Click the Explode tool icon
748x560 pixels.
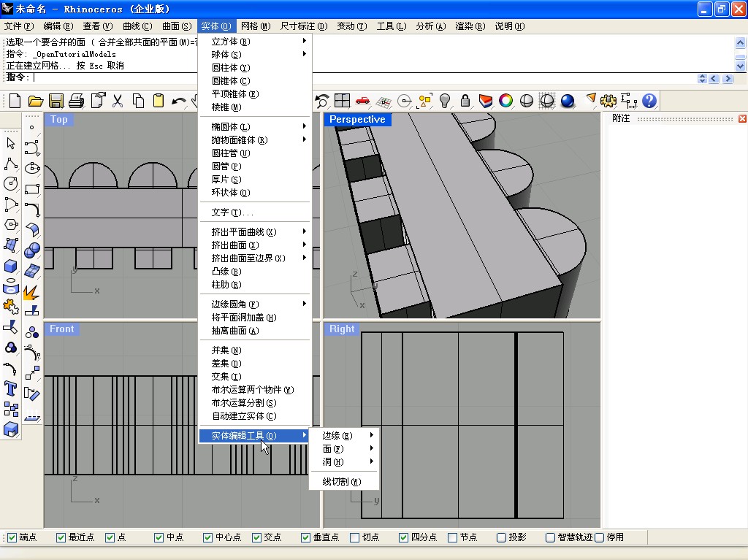tap(31, 292)
